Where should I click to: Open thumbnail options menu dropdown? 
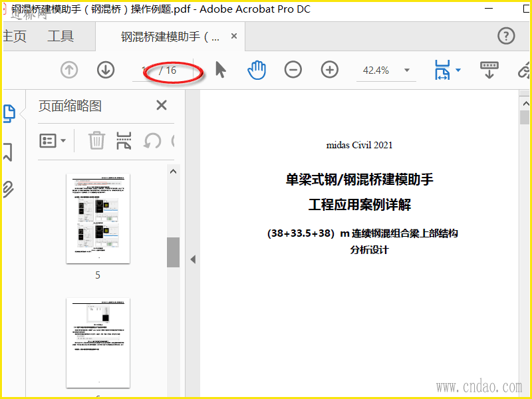point(53,140)
